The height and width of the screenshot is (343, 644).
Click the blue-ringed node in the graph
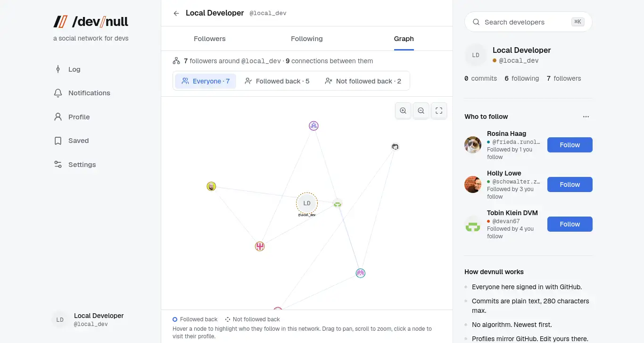click(361, 273)
